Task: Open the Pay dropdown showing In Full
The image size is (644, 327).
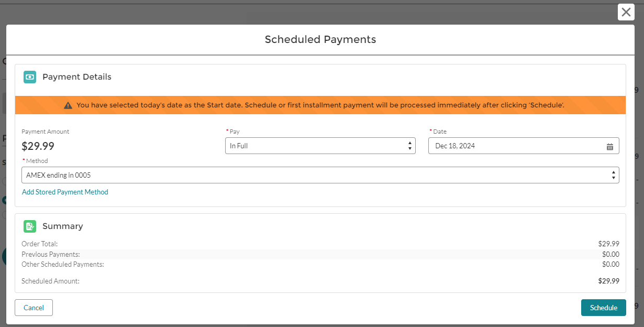Action: click(320, 146)
